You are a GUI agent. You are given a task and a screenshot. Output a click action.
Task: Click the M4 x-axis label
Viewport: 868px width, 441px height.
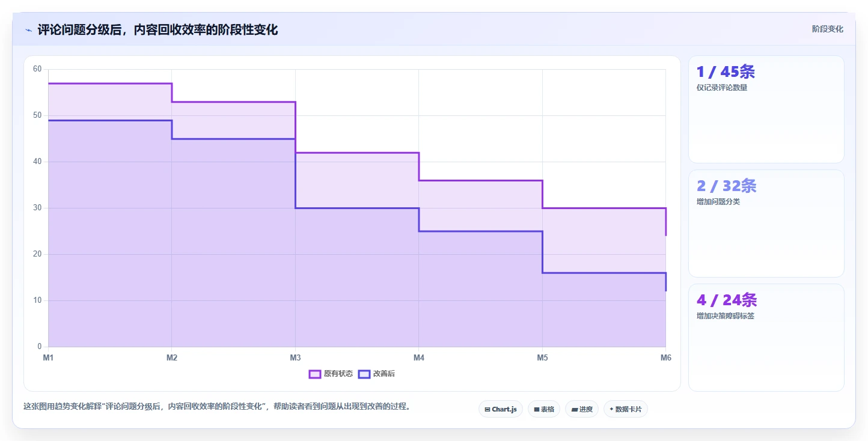pos(419,357)
